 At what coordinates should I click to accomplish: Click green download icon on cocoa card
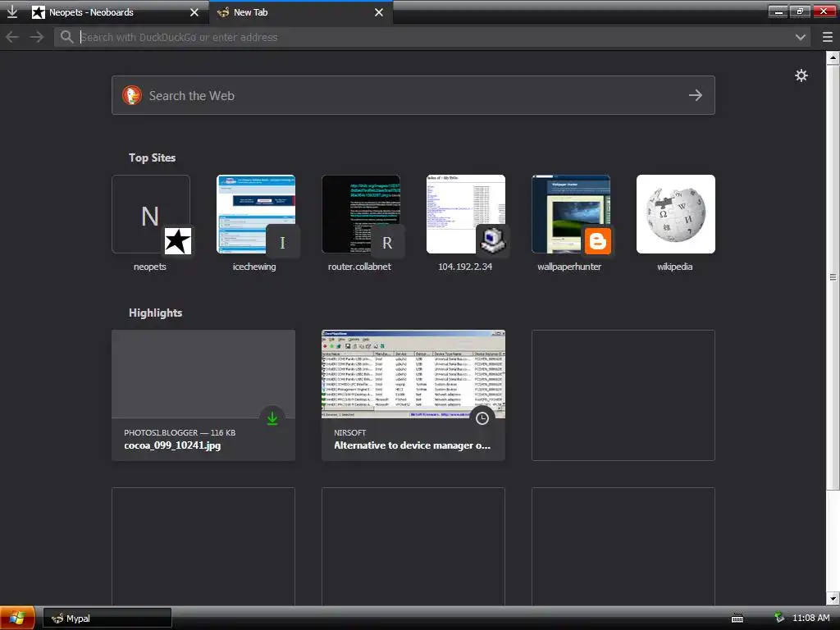pyautogui.click(x=272, y=418)
